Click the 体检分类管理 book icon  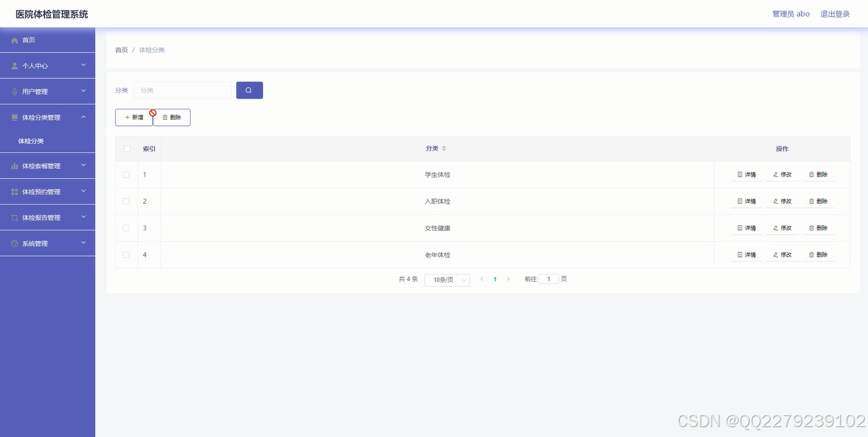point(14,116)
